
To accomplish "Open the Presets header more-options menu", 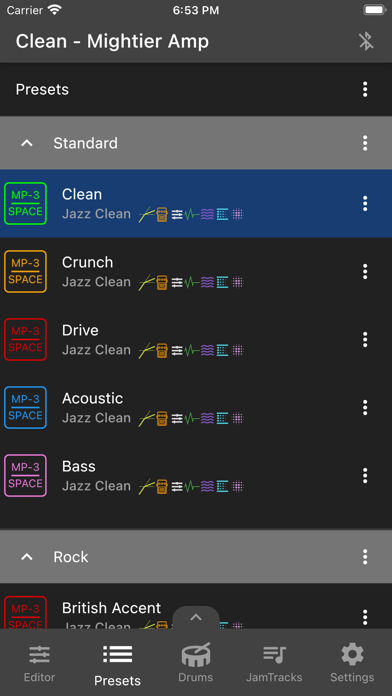I will 365,89.
